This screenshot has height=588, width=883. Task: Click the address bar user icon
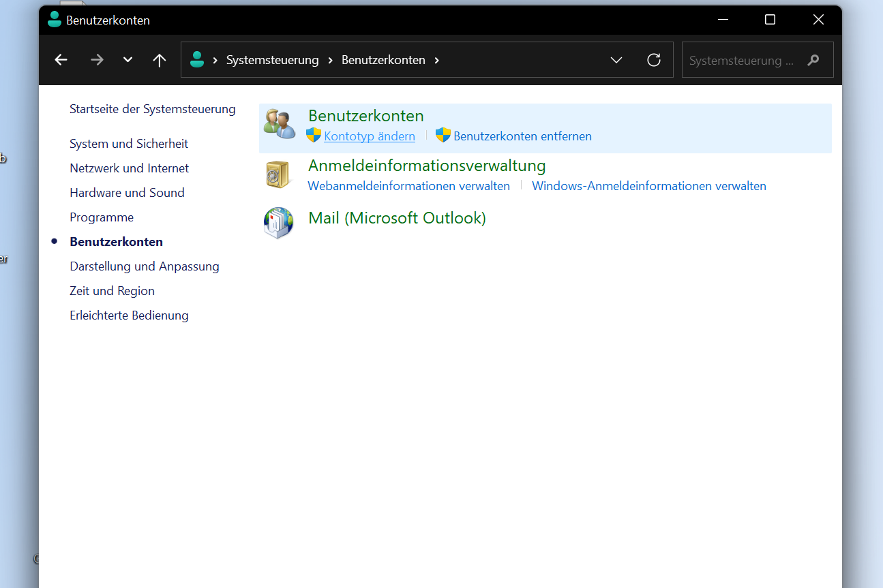click(197, 60)
